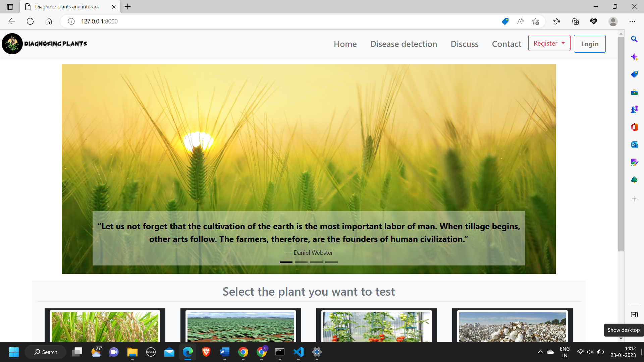Click the Login button

590,44
